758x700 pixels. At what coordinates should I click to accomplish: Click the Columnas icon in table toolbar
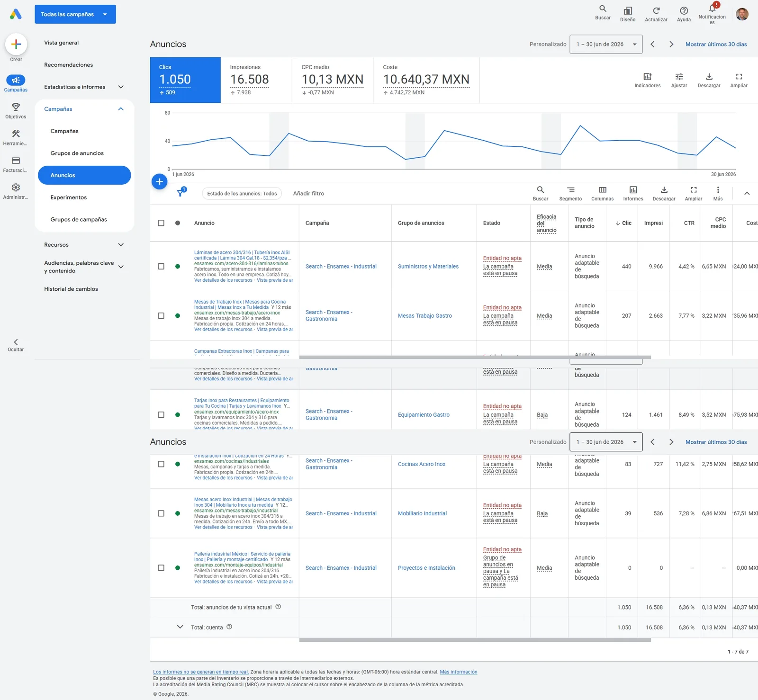(x=603, y=190)
